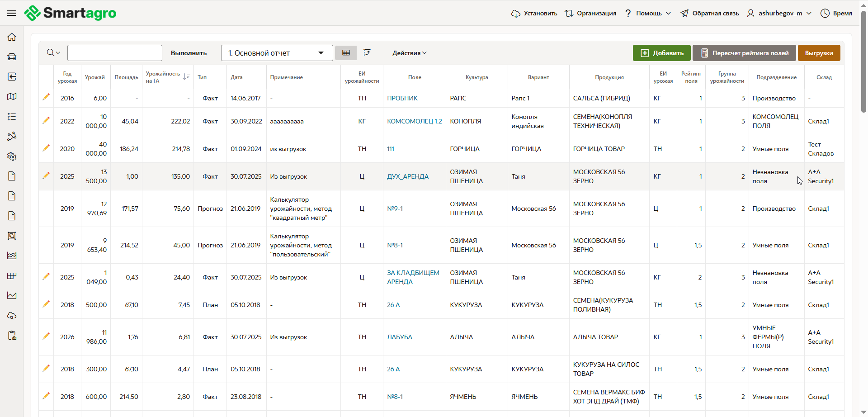Viewport: 868px width, 417px height.
Task: Open the hamburger menu beside Smartagro logo
Action: pos(12,13)
